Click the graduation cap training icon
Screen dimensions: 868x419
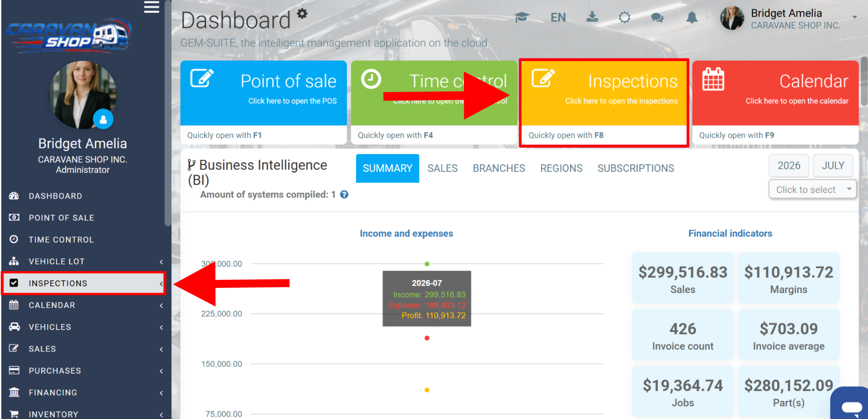[522, 17]
